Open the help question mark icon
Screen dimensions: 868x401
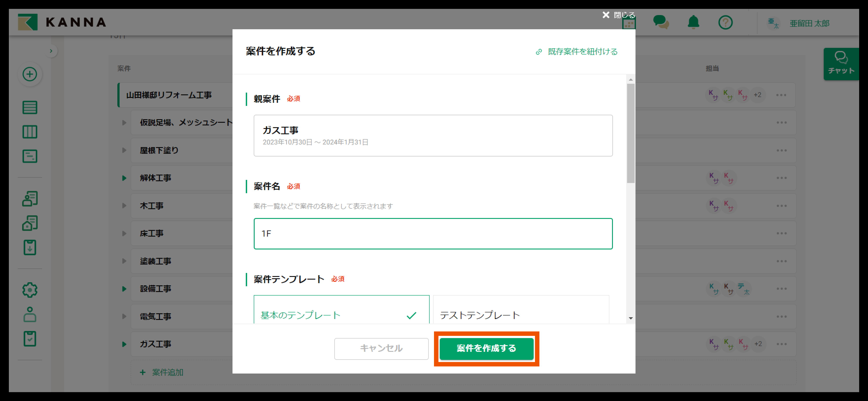click(x=725, y=23)
